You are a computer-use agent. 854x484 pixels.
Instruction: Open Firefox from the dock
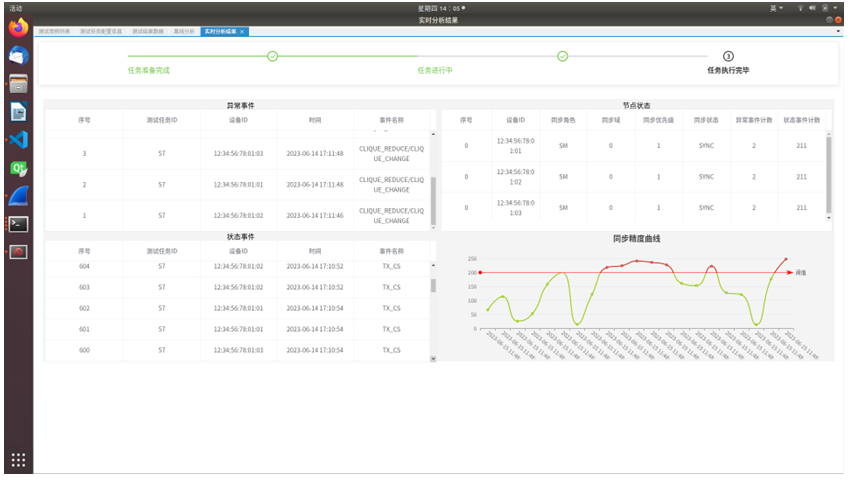(18, 28)
